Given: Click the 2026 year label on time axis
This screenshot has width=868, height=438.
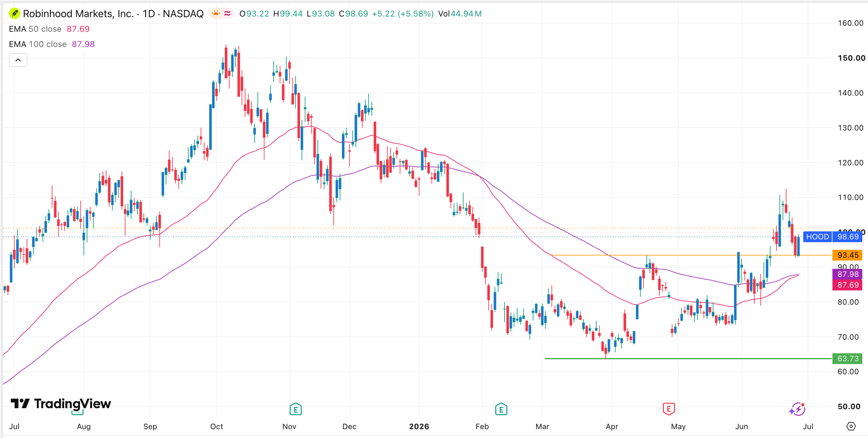Looking at the screenshot, I should (419, 426).
